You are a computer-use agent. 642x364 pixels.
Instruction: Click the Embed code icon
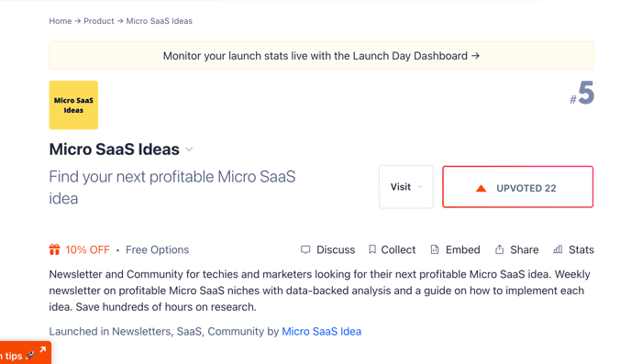pyautogui.click(x=435, y=249)
